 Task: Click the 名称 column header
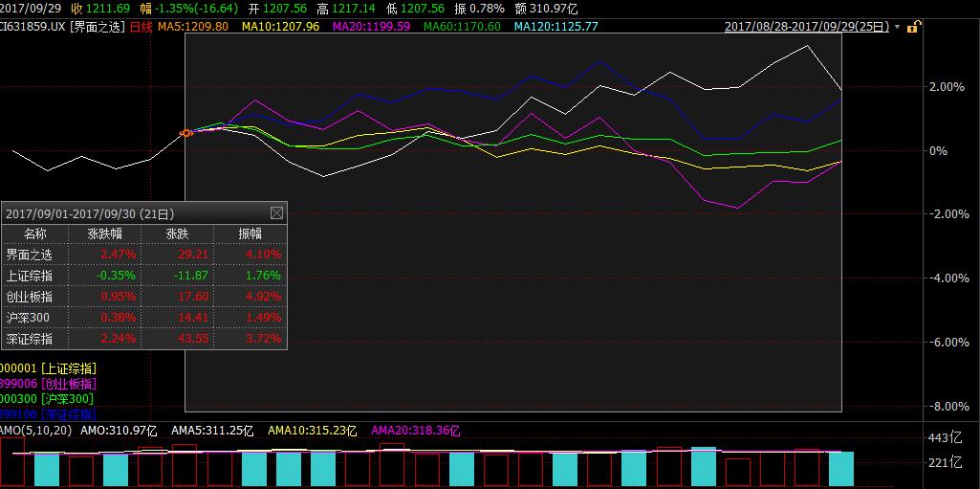click(x=35, y=233)
